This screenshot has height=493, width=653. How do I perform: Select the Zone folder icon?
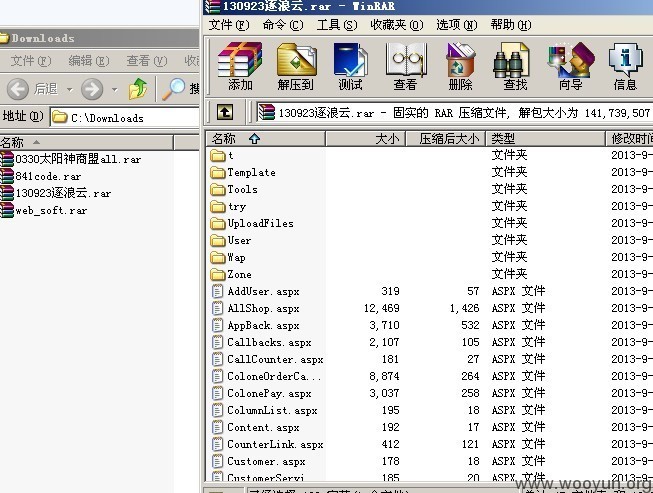[218, 274]
